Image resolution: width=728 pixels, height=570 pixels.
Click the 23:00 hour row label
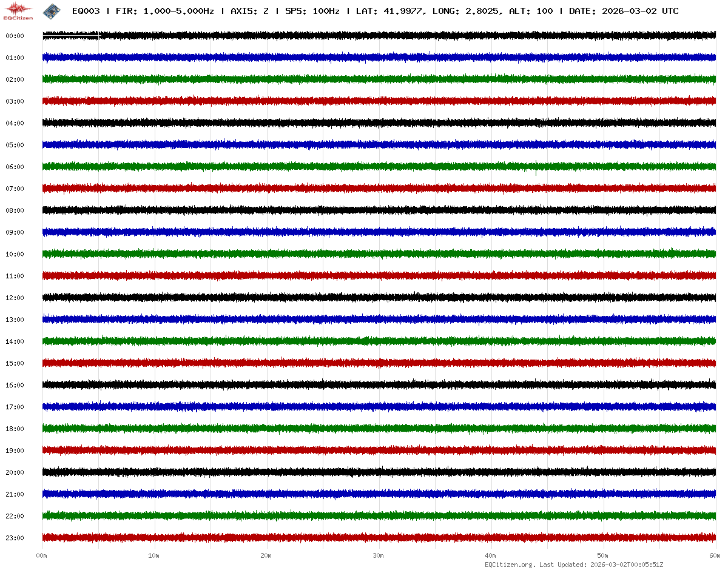[x=15, y=538]
